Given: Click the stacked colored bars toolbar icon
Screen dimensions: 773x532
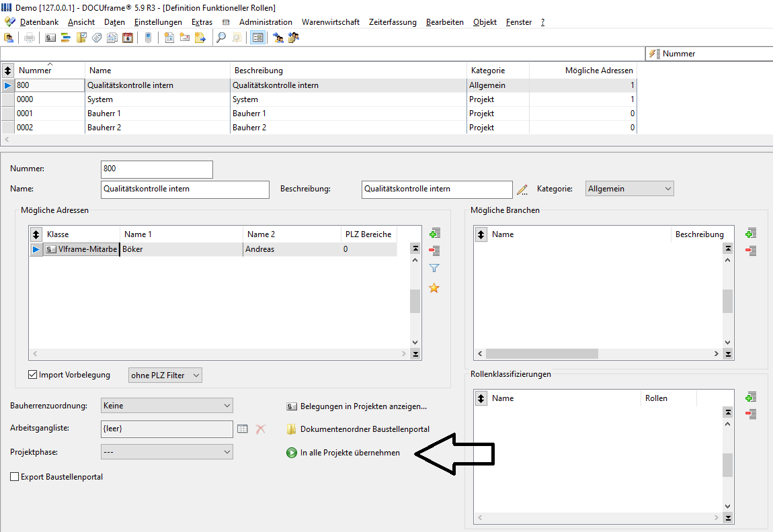Looking at the screenshot, I should pos(66,38).
